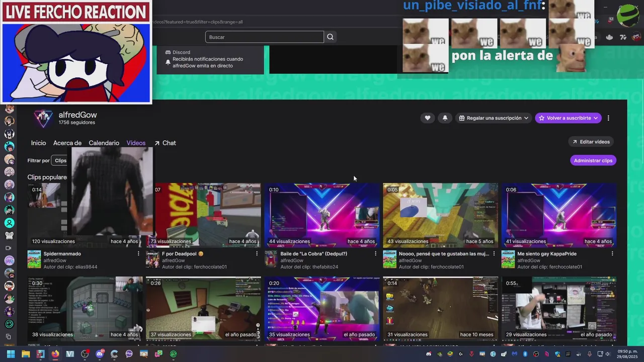Open options for Me siento gay KappaPride clip
The height and width of the screenshot is (362, 644).
612,254
